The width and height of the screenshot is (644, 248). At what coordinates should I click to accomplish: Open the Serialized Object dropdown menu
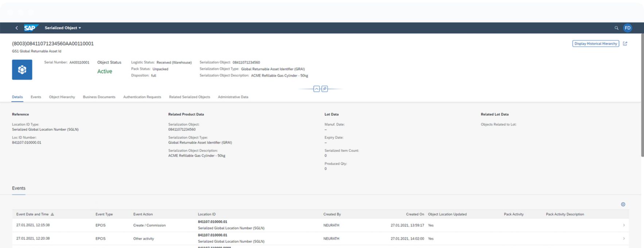(63, 28)
